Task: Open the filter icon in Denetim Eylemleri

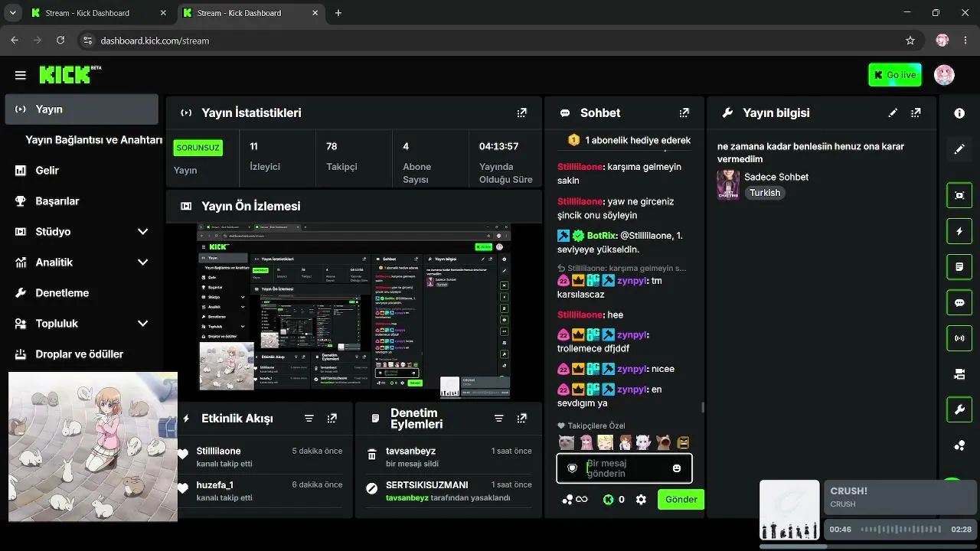Action: coord(499,419)
